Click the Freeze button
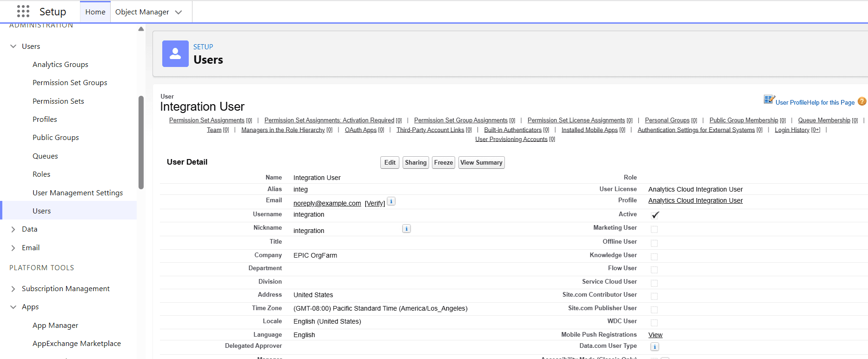The width and height of the screenshot is (868, 359). click(x=444, y=162)
